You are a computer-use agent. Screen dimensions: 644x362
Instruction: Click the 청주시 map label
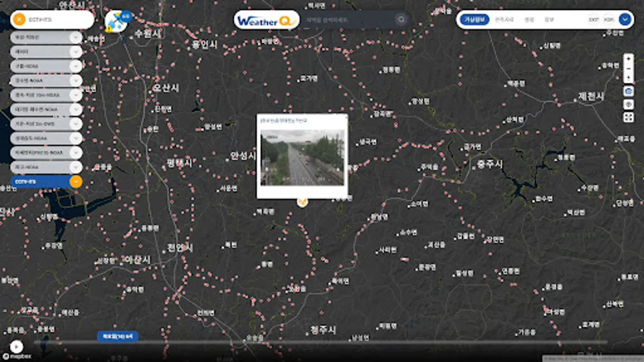tap(323, 330)
